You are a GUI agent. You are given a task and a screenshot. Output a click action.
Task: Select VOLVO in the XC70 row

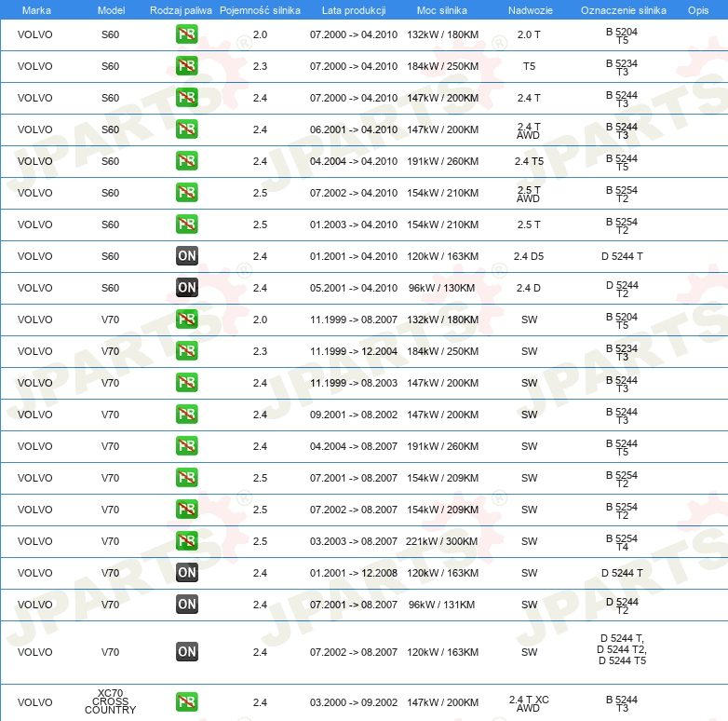point(34,702)
